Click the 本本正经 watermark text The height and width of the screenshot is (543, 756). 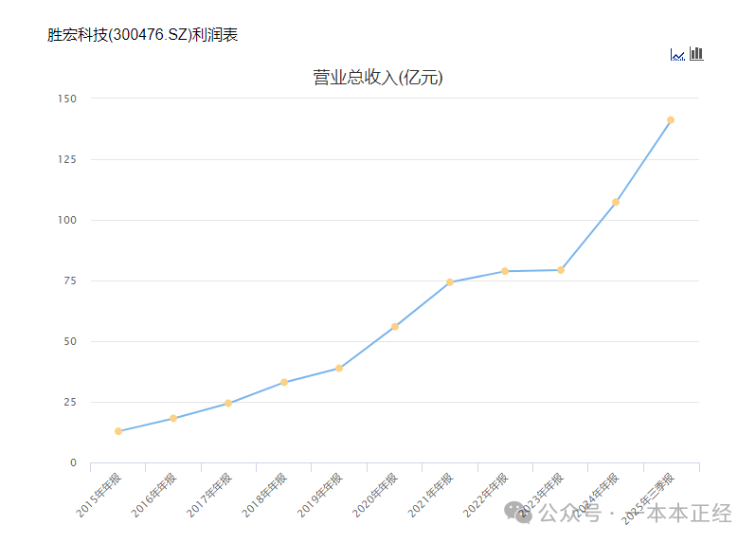point(689,513)
